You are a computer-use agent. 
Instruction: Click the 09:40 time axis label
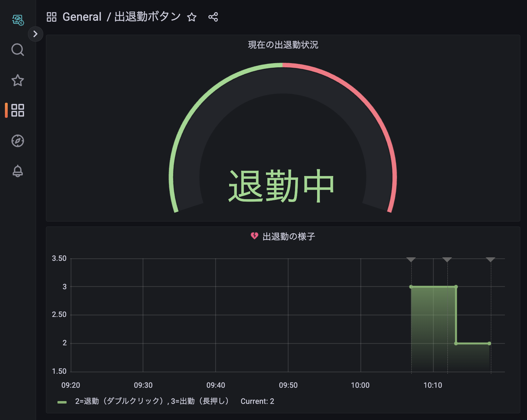[x=216, y=385]
